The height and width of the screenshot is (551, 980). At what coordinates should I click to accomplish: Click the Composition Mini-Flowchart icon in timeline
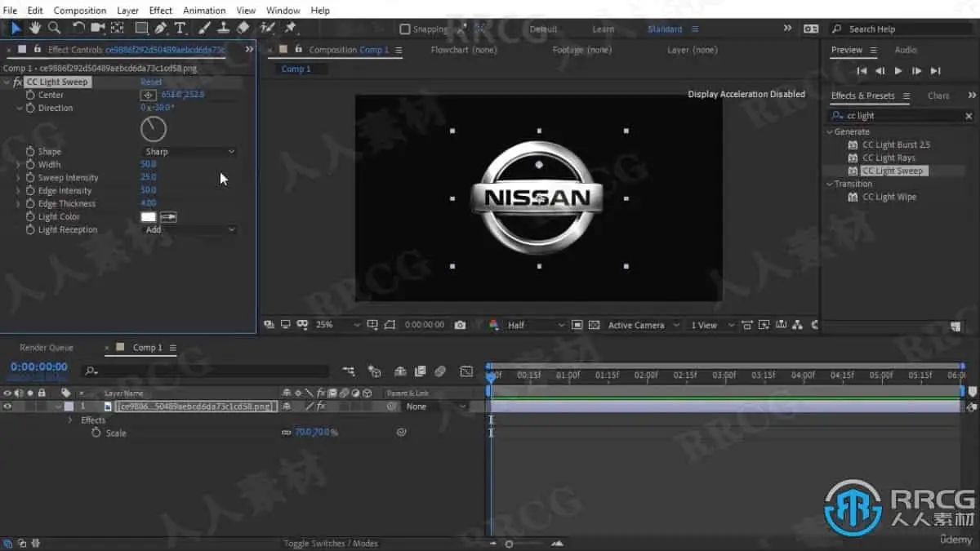click(349, 371)
